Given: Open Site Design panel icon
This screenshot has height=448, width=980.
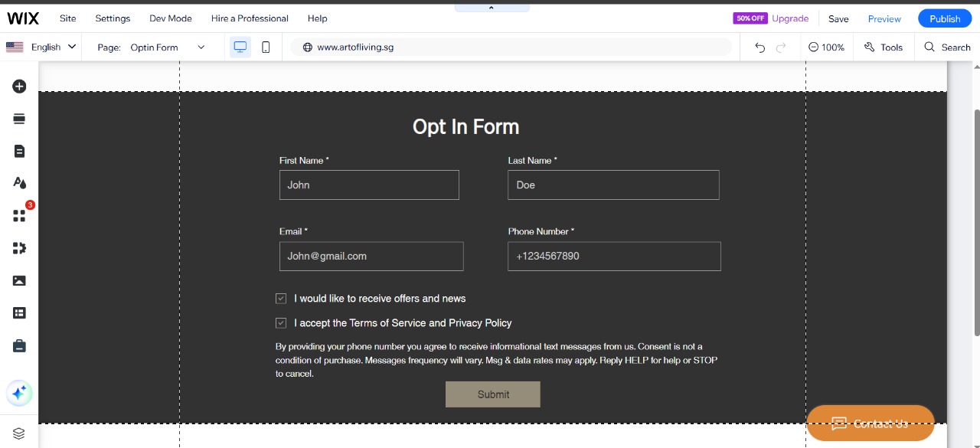Looking at the screenshot, I should [19, 182].
